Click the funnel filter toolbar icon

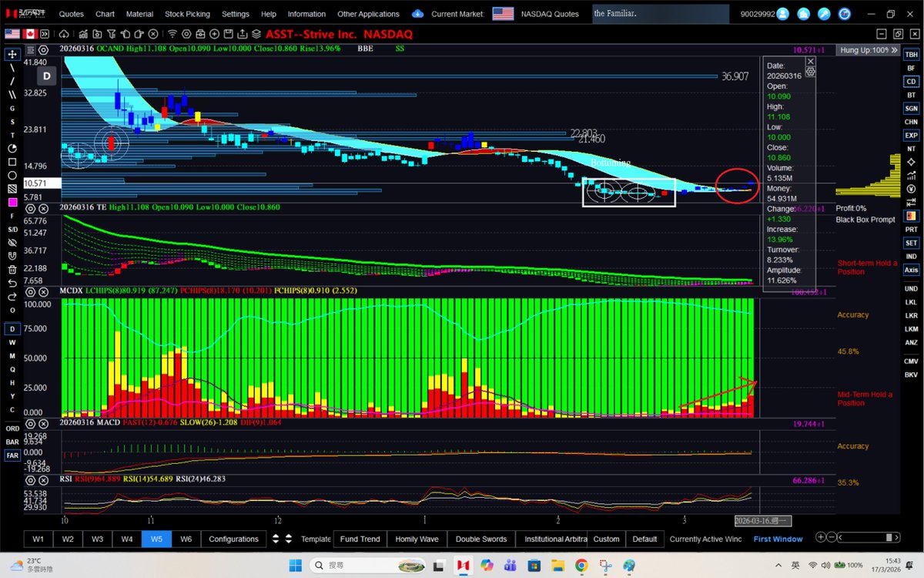click(112, 34)
